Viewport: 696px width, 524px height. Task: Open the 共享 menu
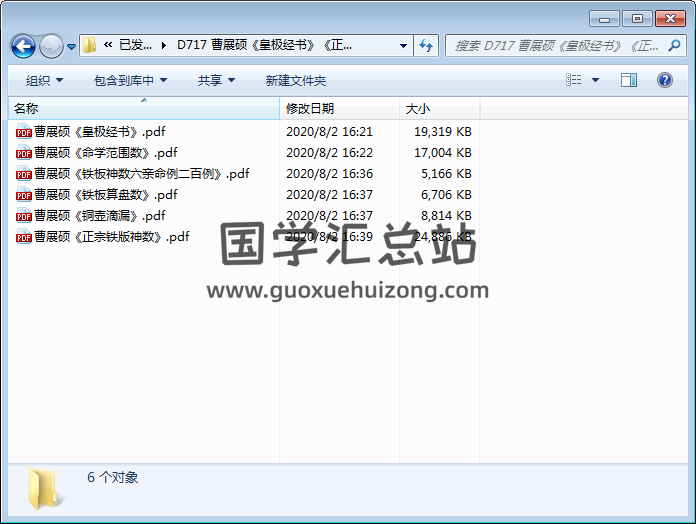click(x=216, y=80)
